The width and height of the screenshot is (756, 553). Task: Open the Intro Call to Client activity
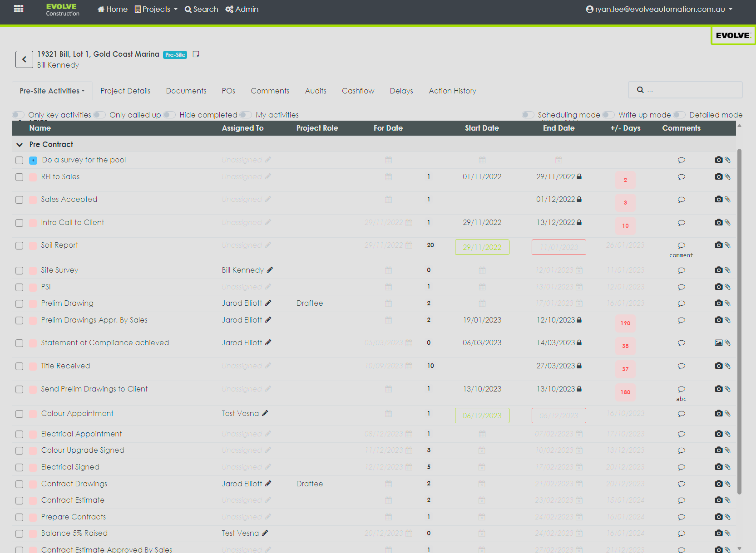coord(73,223)
